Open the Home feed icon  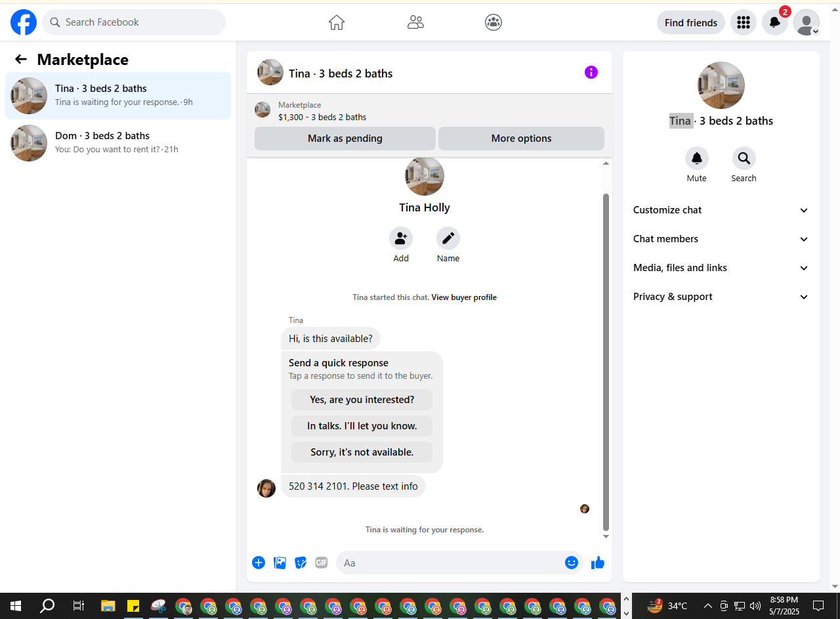pyautogui.click(x=337, y=22)
